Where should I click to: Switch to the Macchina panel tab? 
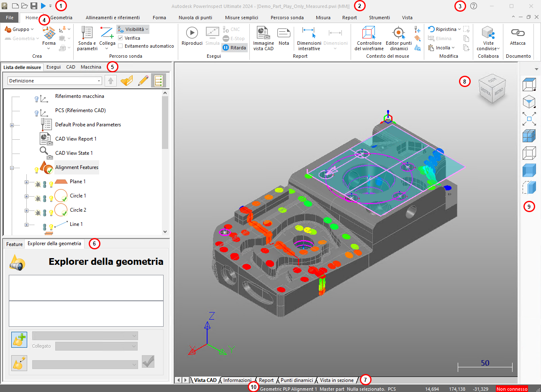coord(91,67)
